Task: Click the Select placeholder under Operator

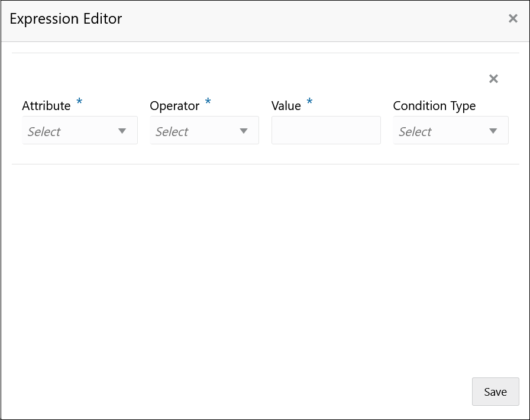Action: 172,131
